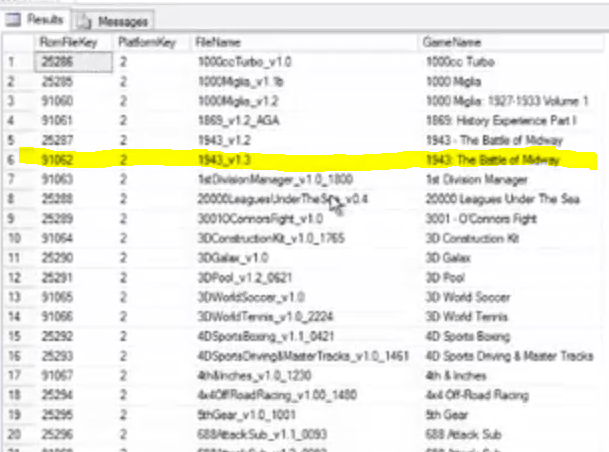Switch to the Results tab
The image size is (609, 452).
pos(35,19)
